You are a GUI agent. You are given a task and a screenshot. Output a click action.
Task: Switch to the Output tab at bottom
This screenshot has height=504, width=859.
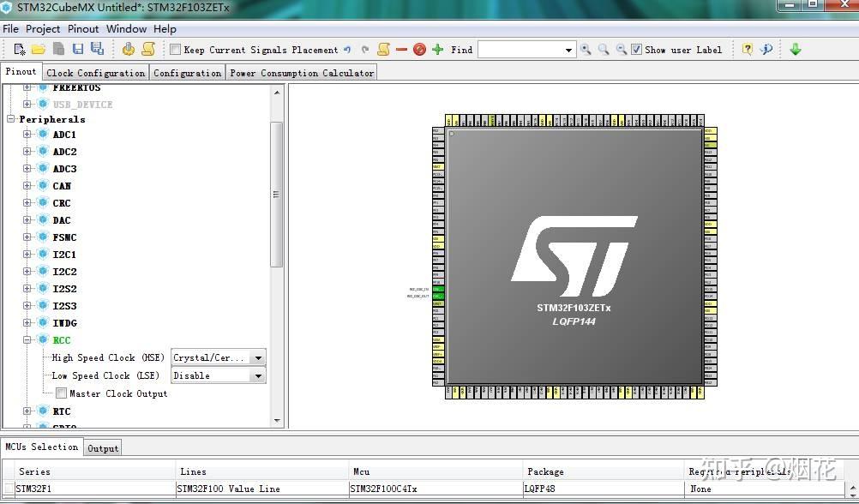pos(102,447)
